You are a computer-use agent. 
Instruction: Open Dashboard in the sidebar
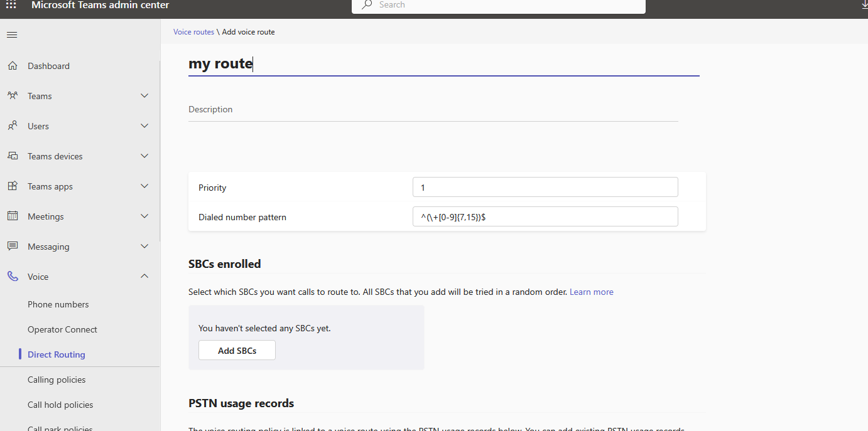click(x=48, y=66)
